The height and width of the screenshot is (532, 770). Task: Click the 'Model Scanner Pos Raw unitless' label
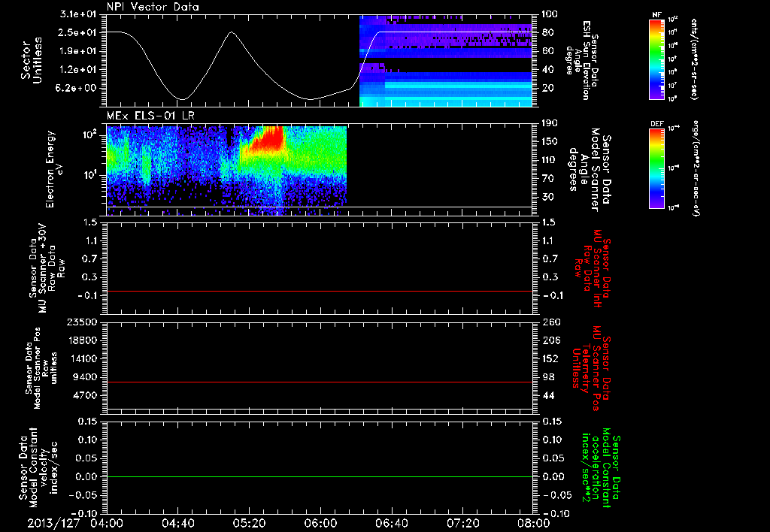[x=41, y=367]
